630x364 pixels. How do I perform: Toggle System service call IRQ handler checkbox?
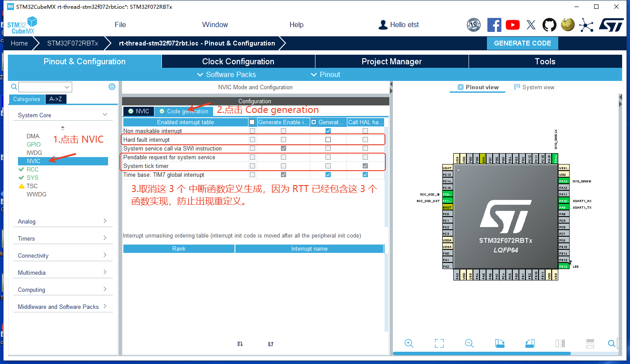(328, 148)
